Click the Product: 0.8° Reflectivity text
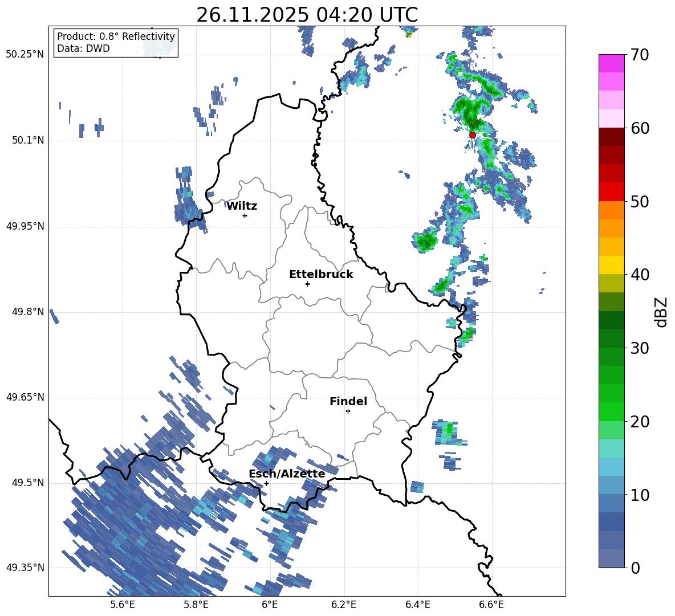 [116, 36]
